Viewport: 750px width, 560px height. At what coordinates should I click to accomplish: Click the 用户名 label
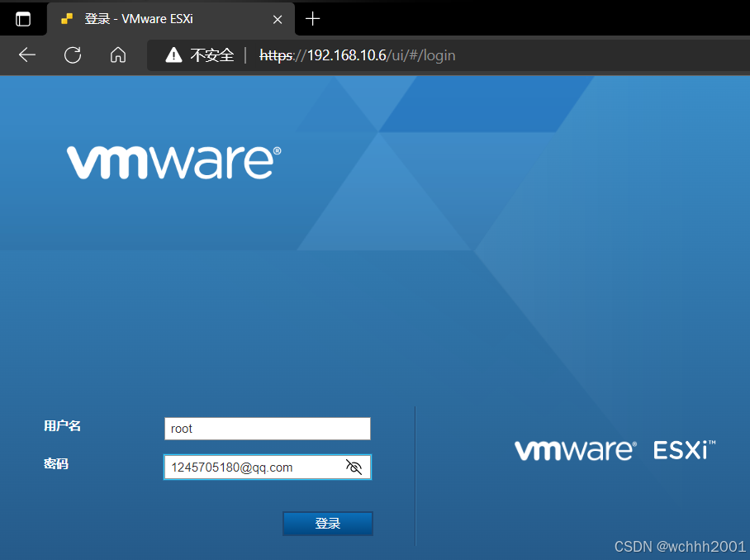pos(60,425)
